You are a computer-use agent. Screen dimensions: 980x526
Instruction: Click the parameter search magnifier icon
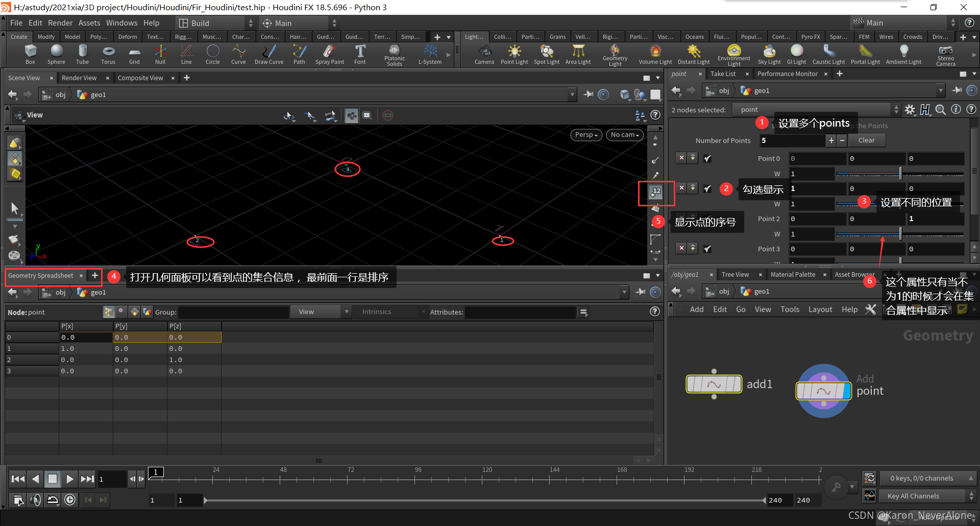point(940,109)
